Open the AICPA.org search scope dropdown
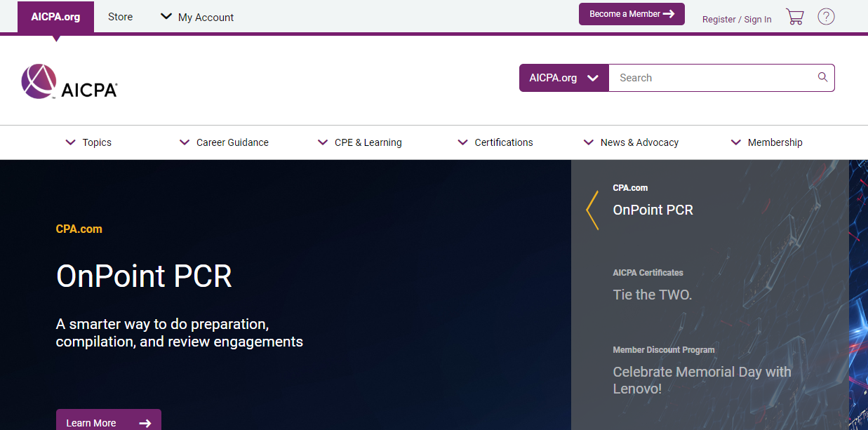Viewport: 868px width, 430px height. point(563,77)
